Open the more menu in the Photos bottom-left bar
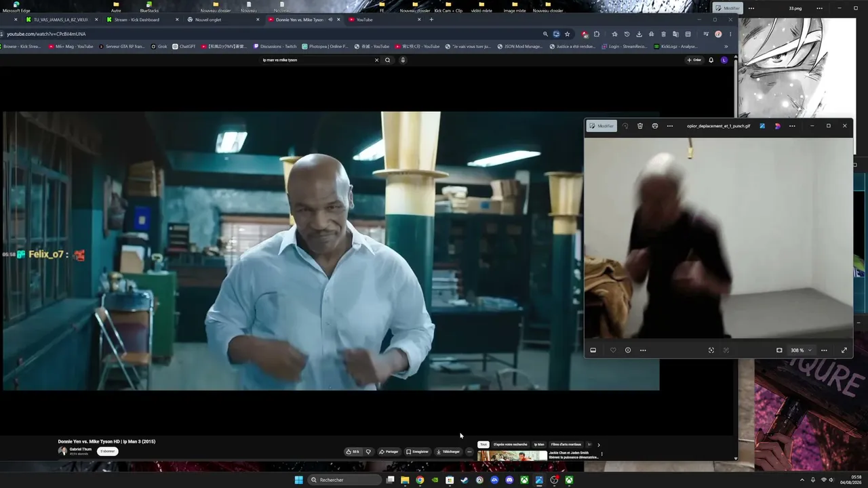The height and width of the screenshot is (488, 868). point(643,350)
